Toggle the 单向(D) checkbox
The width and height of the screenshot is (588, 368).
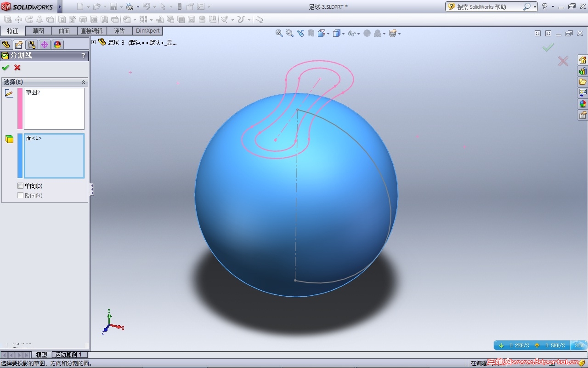[x=20, y=186]
